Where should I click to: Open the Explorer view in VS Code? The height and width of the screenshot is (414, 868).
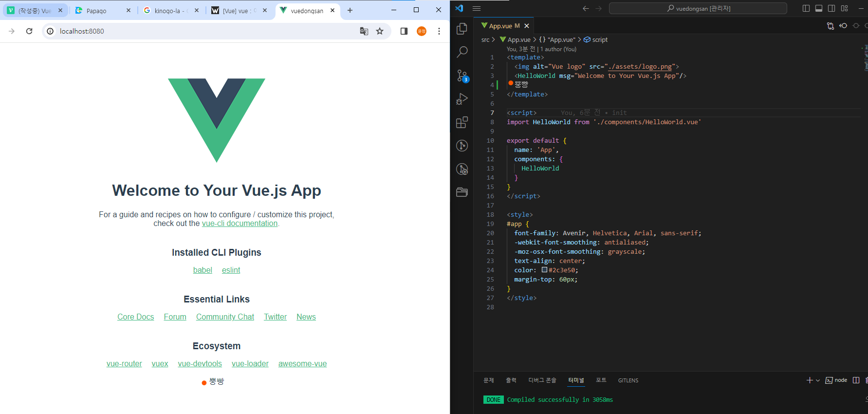[x=462, y=29]
